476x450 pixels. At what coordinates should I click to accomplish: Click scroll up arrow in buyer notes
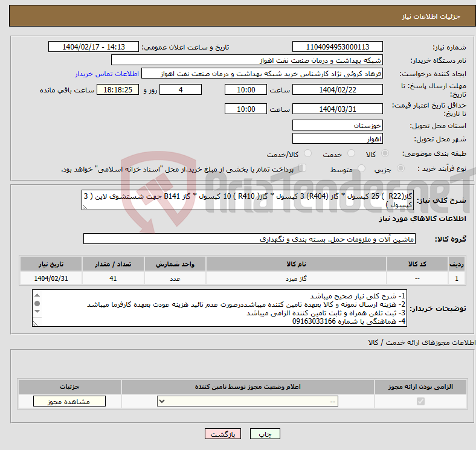coord(37,295)
